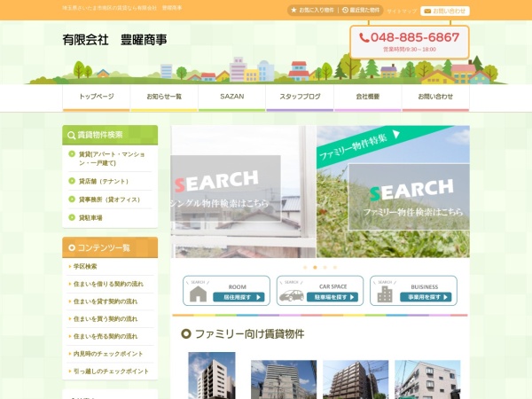Select 貸事務所（貸オフィス） search link
The image size is (532, 399).
pyautogui.click(x=109, y=199)
